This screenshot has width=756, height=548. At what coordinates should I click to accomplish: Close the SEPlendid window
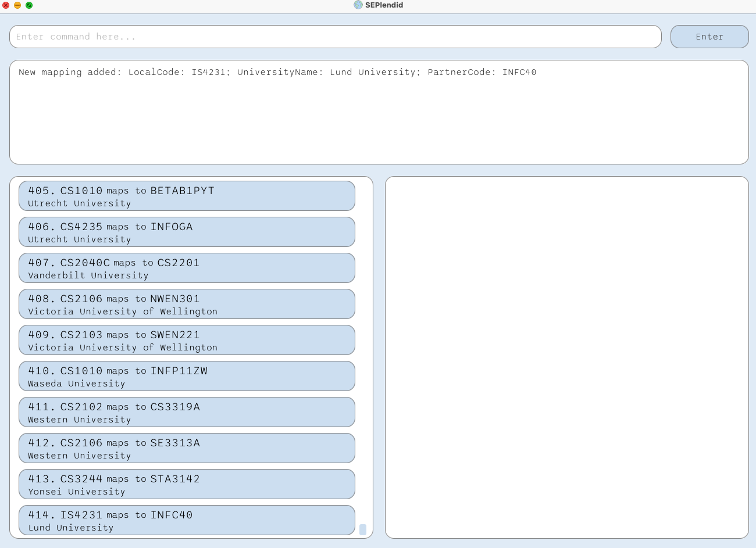coord(6,5)
